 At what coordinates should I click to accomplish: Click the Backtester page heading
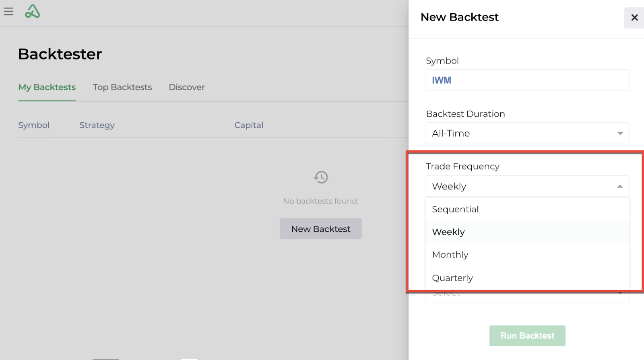[x=60, y=54]
